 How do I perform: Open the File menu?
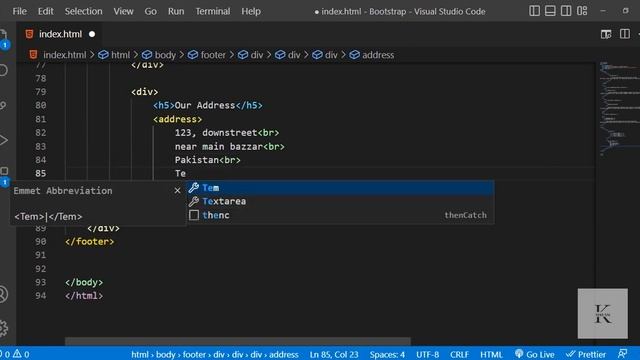[20, 11]
